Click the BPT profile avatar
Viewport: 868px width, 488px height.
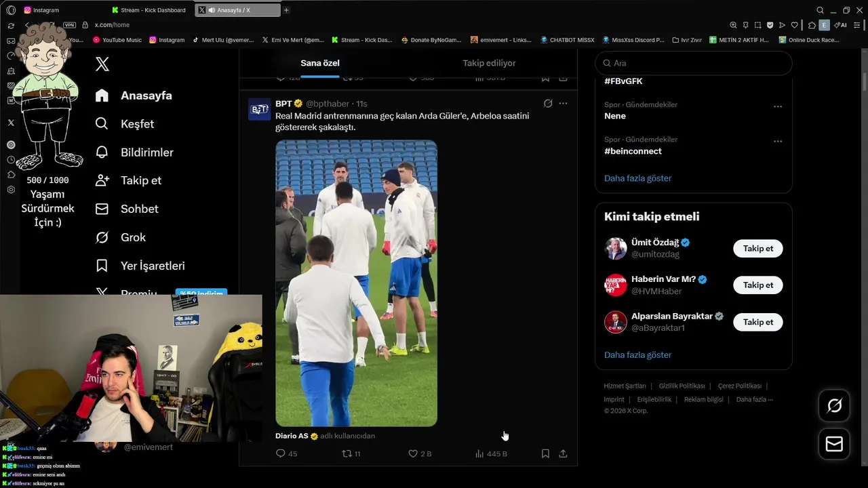[x=259, y=109]
